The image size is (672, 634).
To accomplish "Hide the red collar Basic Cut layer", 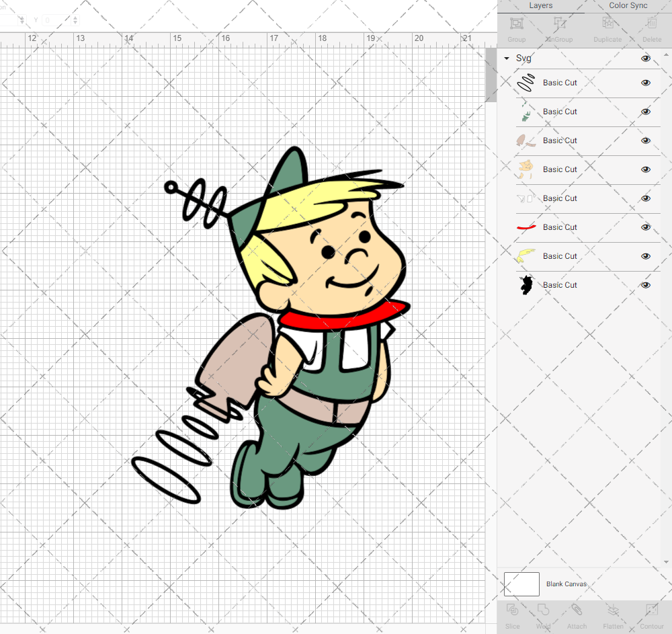I will pyautogui.click(x=645, y=227).
